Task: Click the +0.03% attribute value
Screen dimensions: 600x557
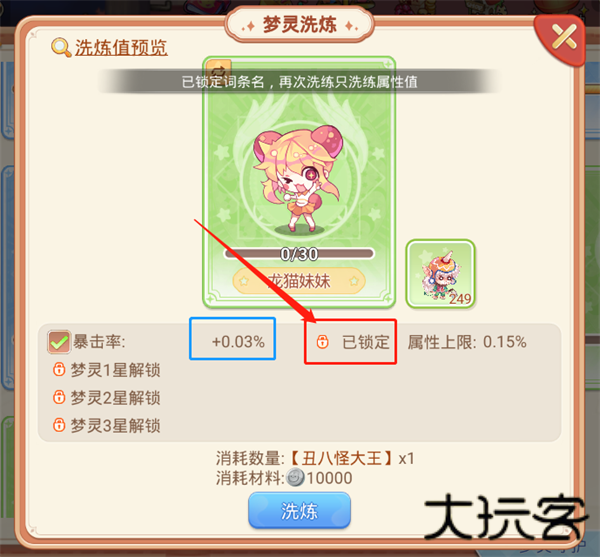Action: pyautogui.click(x=238, y=342)
